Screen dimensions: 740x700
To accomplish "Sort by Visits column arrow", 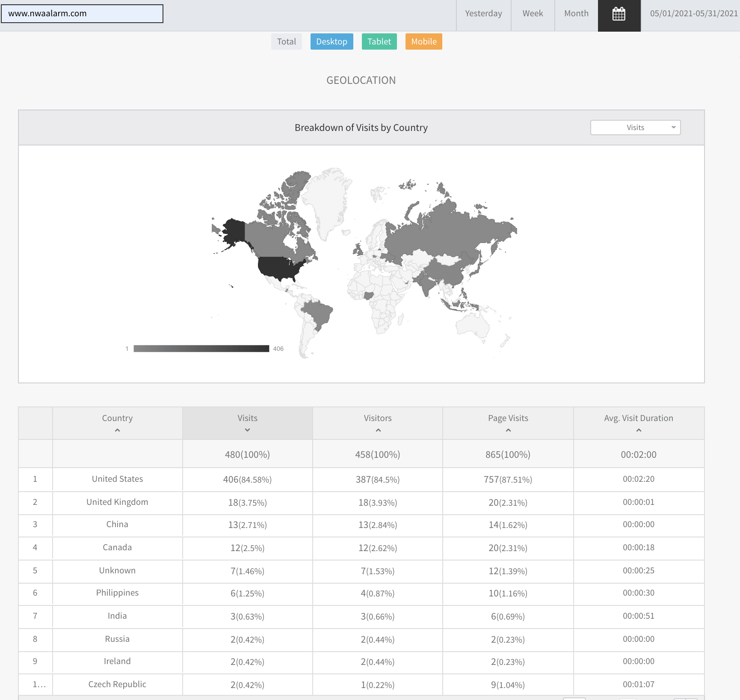I will point(247,430).
